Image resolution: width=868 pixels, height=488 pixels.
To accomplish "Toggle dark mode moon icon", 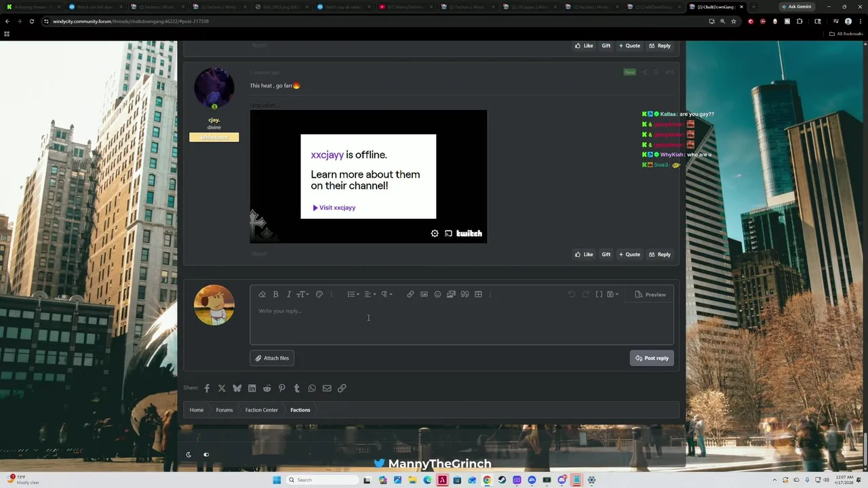I will (189, 455).
